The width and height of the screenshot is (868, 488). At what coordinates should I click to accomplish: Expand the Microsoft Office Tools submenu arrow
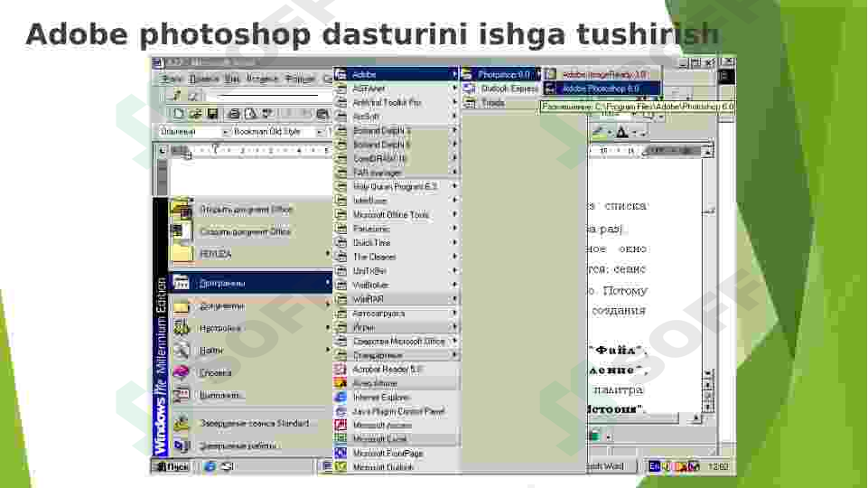[454, 214]
